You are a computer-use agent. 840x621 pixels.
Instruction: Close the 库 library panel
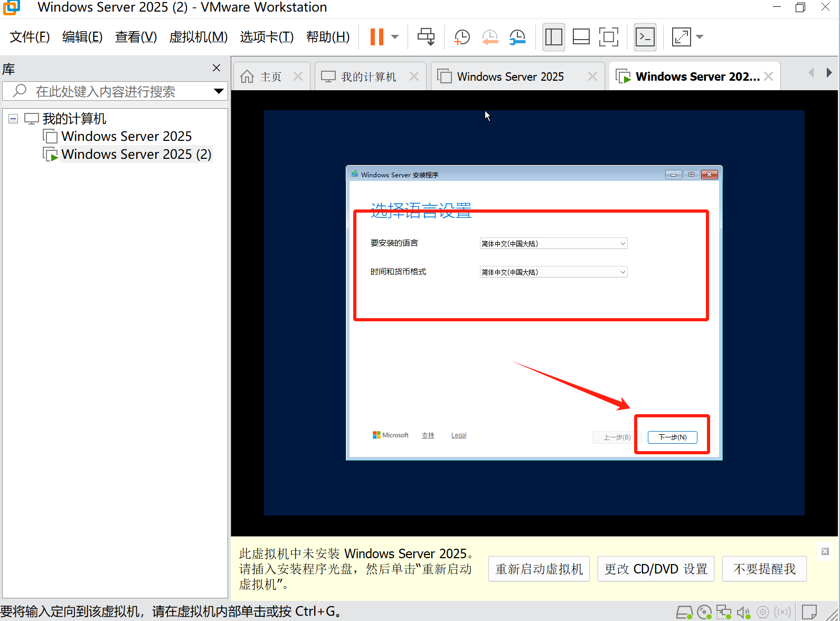tap(216, 68)
